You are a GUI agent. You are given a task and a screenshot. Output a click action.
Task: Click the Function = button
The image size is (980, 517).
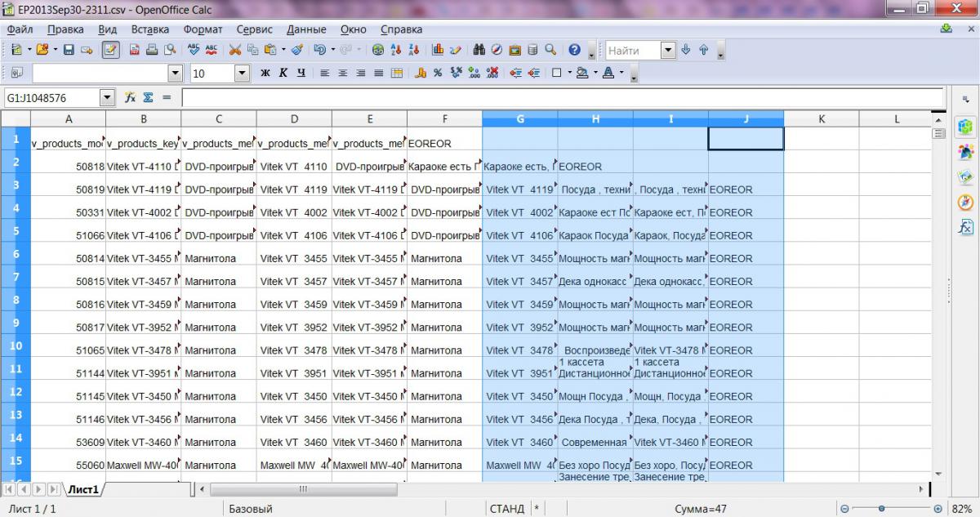pyautogui.click(x=167, y=97)
